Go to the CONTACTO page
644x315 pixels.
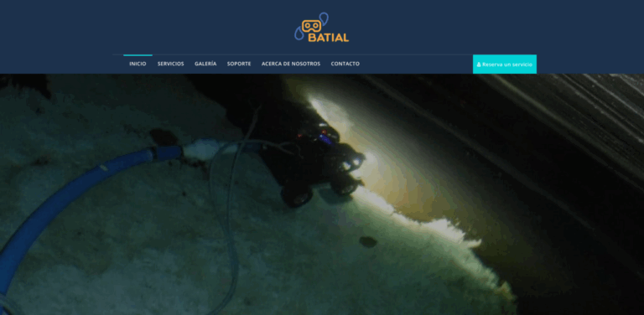(x=345, y=64)
